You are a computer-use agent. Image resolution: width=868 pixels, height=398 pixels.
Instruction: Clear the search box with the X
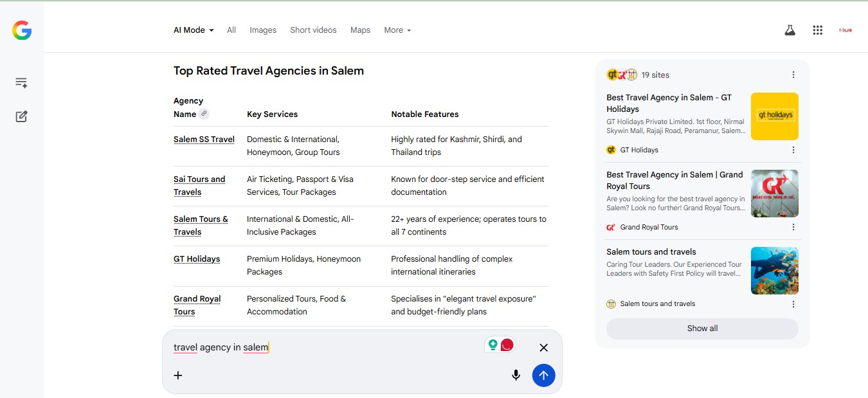tap(543, 348)
